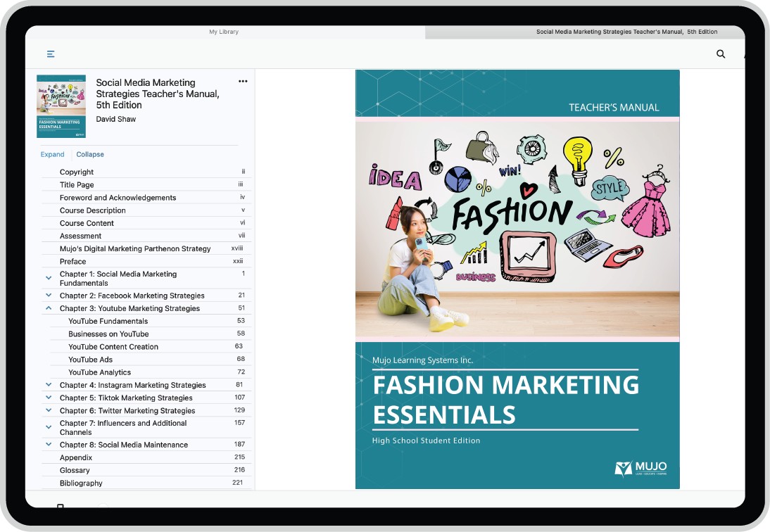Jump to Assessment section
The image size is (770, 532).
pos(80,236)
